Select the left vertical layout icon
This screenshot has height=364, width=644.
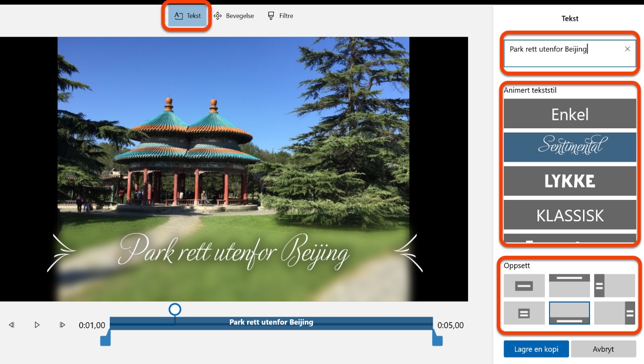(x=614, y=286)
